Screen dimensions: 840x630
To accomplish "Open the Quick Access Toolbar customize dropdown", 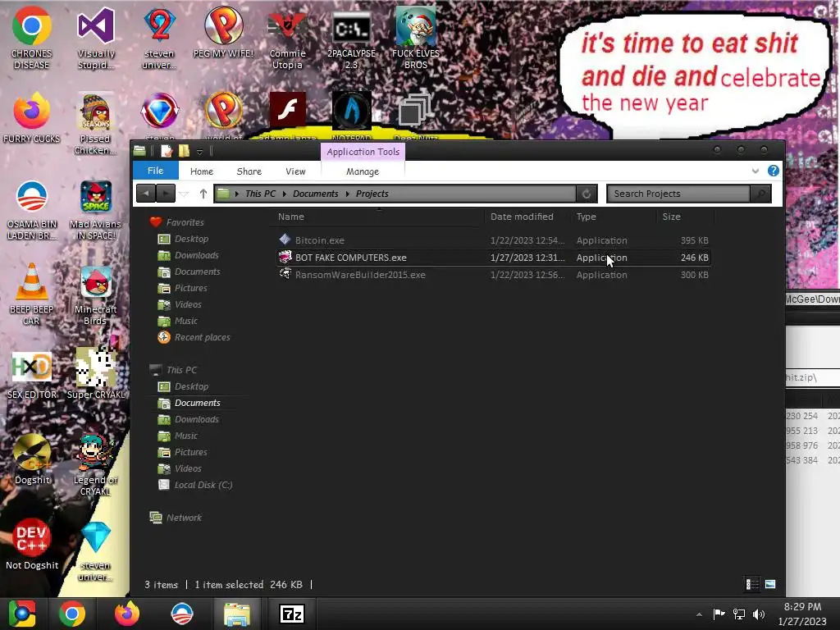I will (199, 152).
